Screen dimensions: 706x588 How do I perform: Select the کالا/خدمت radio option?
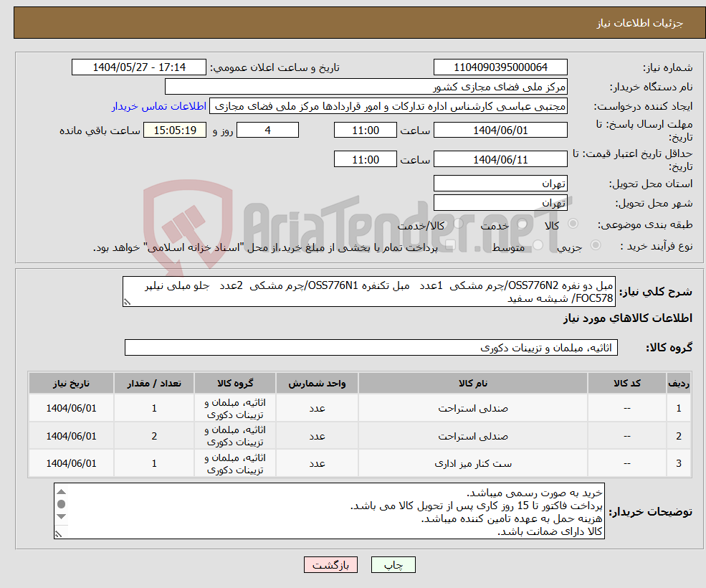pos(457,224)
